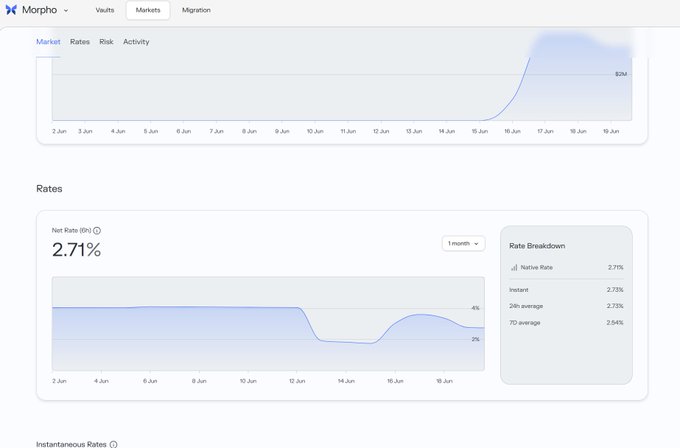The width and height of the screenshot is (680, 448).
Task: Click the 12 Jun label on rates chart
Action: [297, 381]
